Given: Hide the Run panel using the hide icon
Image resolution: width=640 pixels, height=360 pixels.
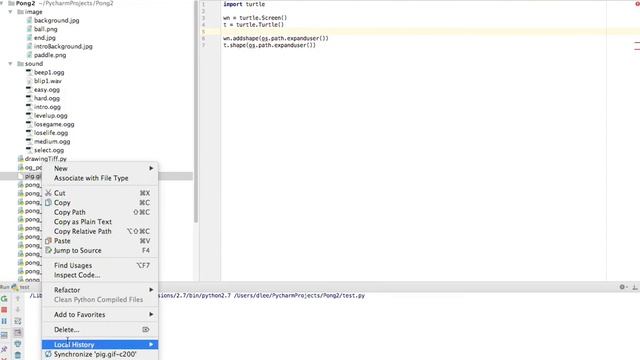Looking at the screenshot, I should (635, 287).
